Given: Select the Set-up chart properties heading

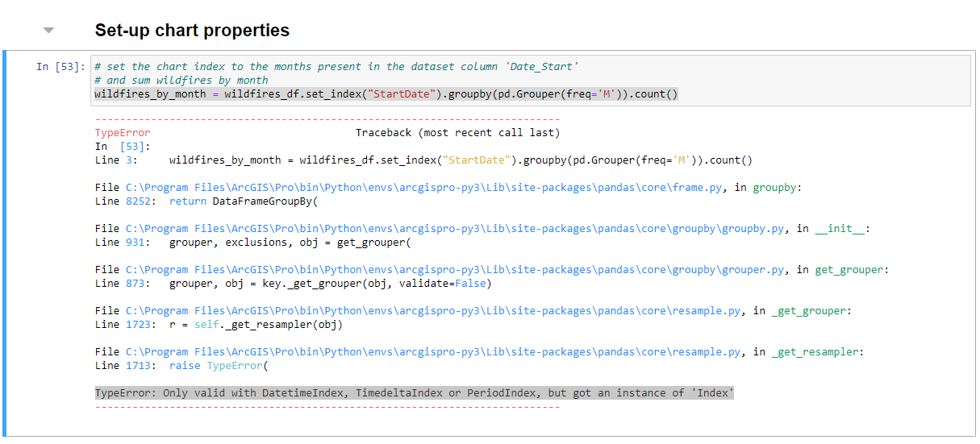Looking at the screenshot, I should coord(192,31).
